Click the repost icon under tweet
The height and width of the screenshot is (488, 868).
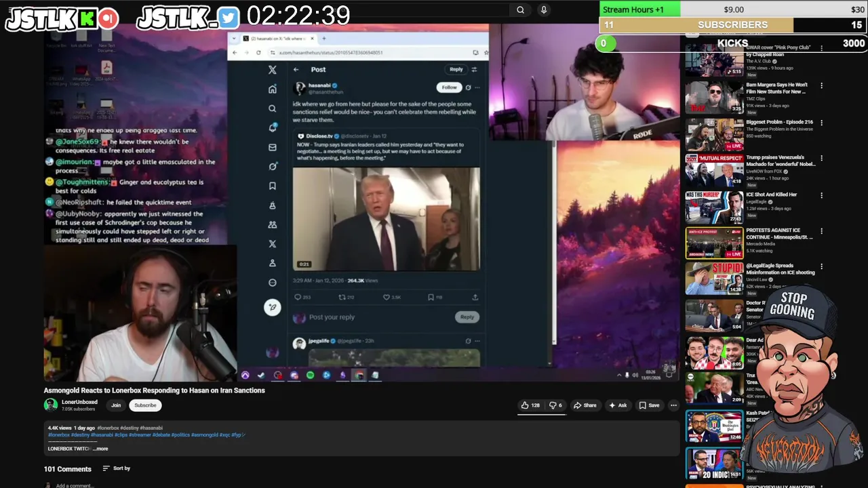(342, 297)
